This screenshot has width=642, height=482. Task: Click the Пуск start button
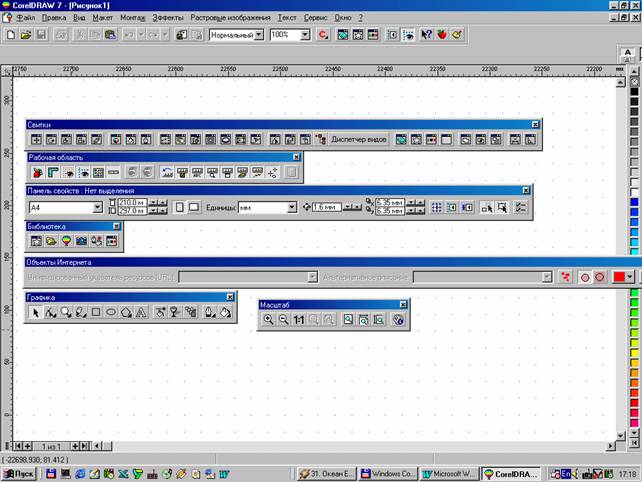tap(19, 474)
